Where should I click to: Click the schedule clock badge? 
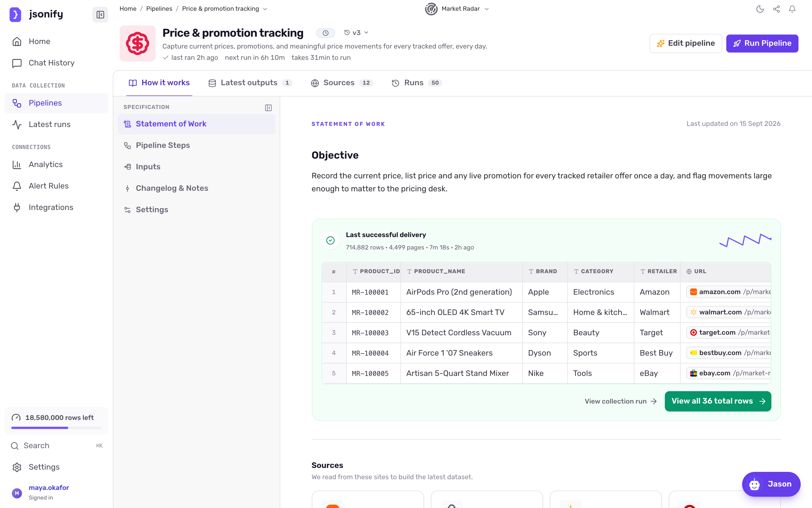click(325, 33)
